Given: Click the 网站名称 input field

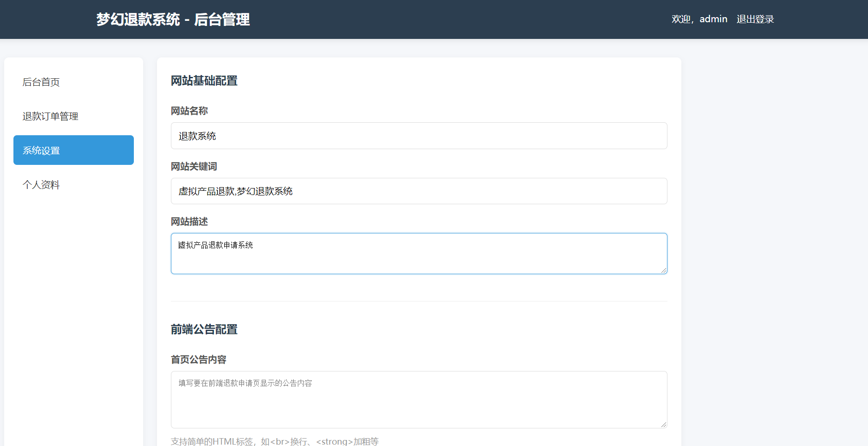Looking at the screenshot, I should click(x=419, y=136).
